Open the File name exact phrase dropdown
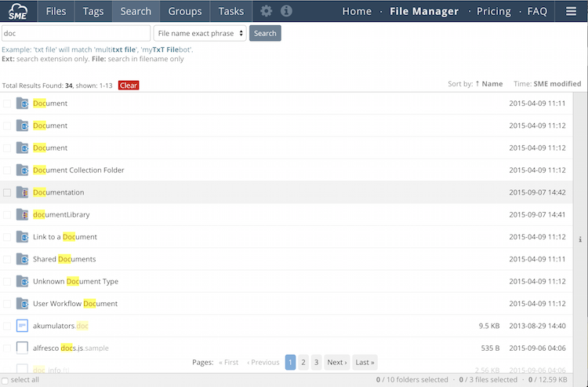 (200, 33)
